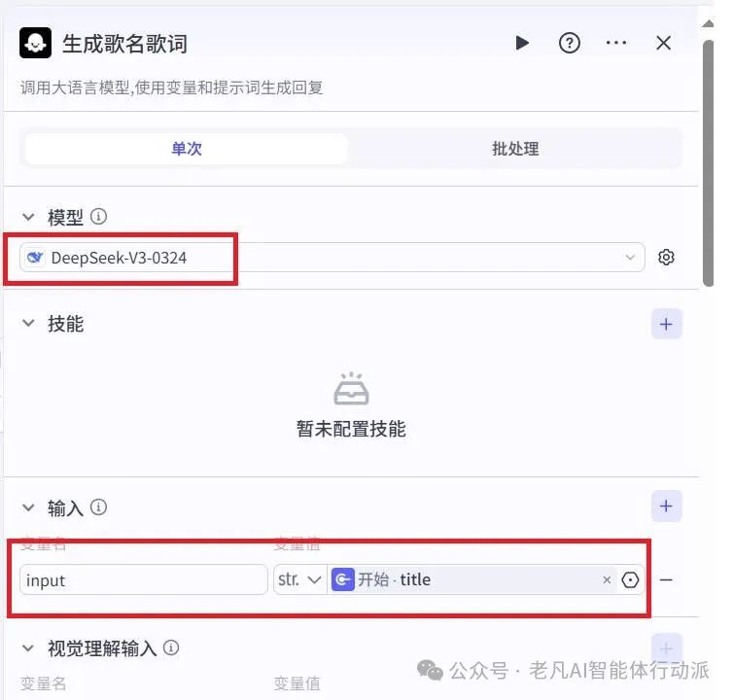
Task: Add an input variable with plus button
Action: tap(666, 506)
